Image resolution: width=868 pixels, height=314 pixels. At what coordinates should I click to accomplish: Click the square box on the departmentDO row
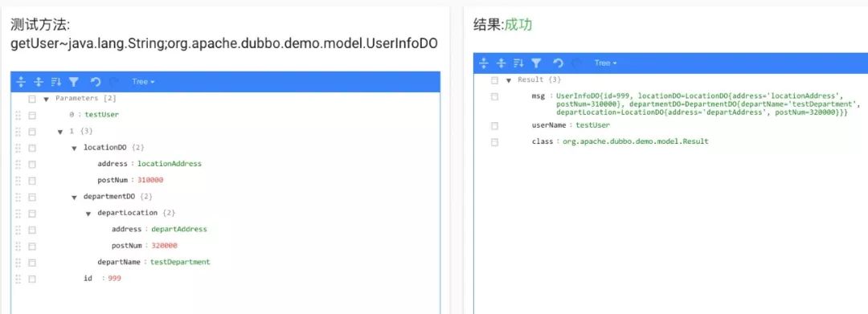(32, 197)
